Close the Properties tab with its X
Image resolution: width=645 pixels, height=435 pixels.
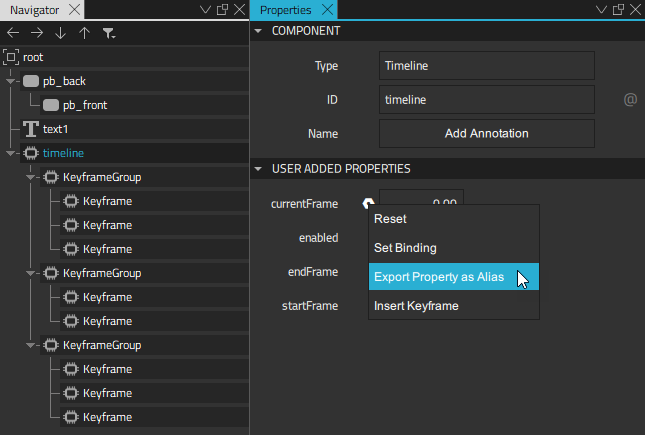(327, 9)
